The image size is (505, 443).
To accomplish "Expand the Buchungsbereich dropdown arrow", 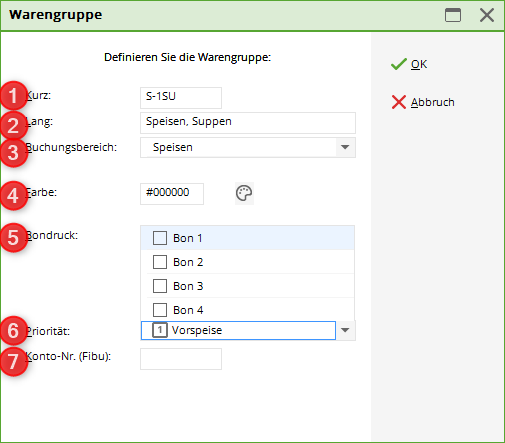I will [x=345, y=147].
